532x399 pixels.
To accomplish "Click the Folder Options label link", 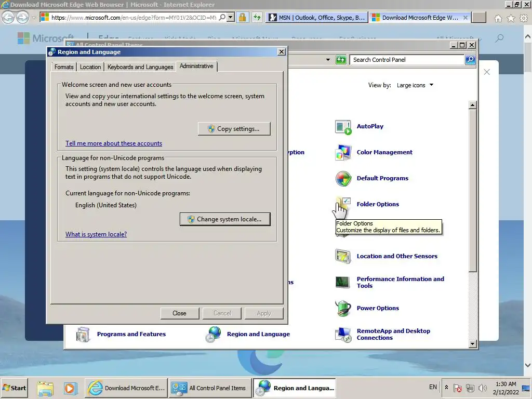I will pyautogui.click(x=378, y=204).
